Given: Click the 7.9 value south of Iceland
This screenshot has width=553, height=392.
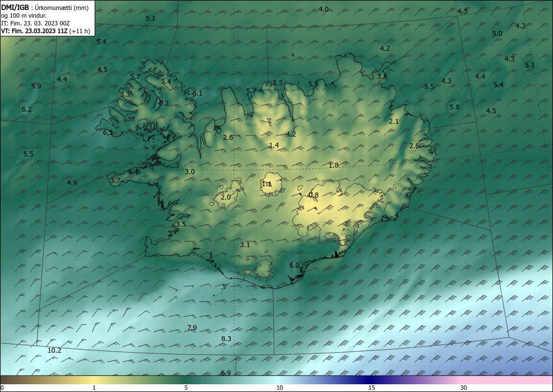Looking at the screenshot, I should (192, 327).
